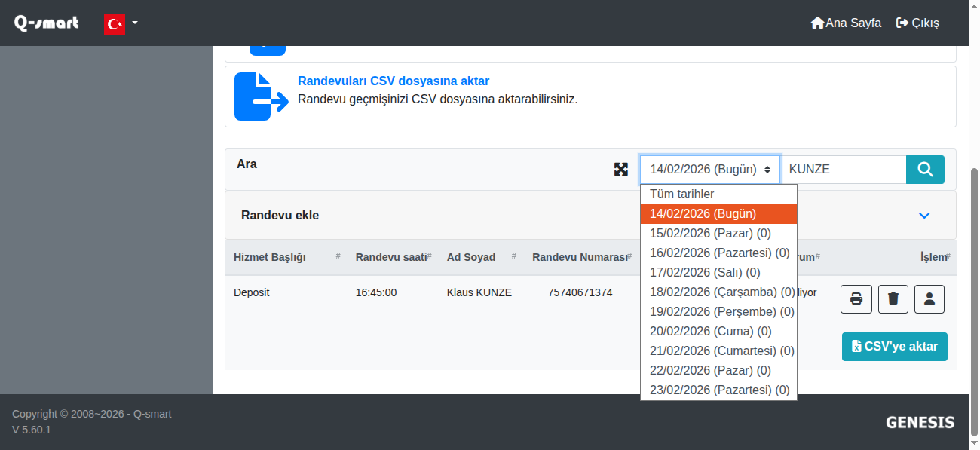This screenshot has height=450, width=980.
Task: Click the fullscreen expand arrows icon
Action: pyautogui.click(x=620, y=170)
